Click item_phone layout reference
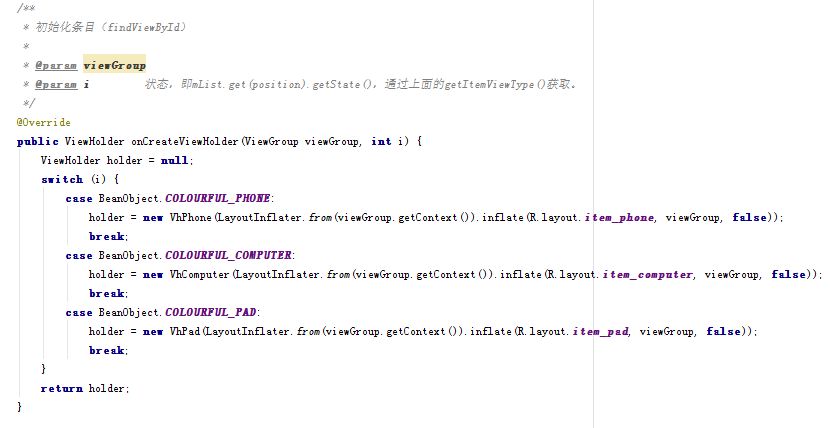This screenshot has width=835, height=428. click(x=619, y=218)
